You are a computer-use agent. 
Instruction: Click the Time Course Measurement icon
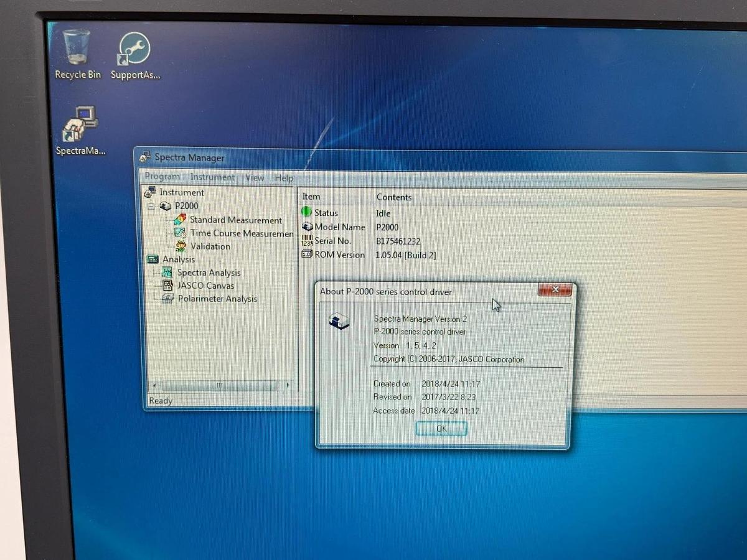(x=180, y=233)
